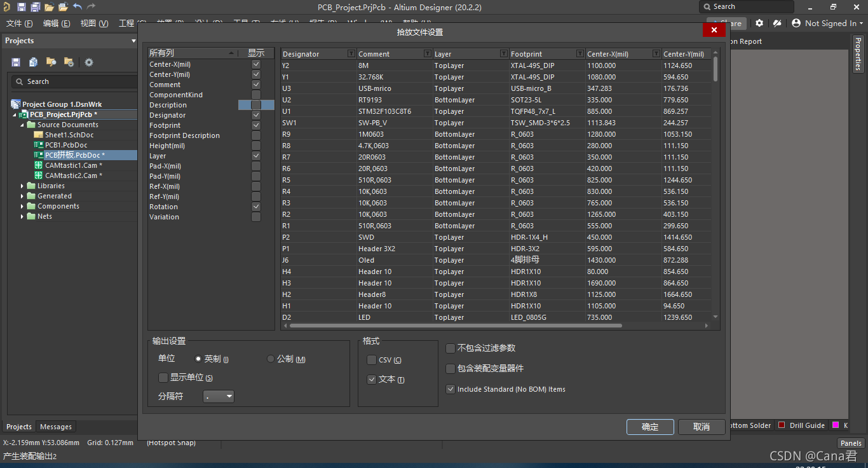Image resolution: width=868 pixels, height=468 pixels.
Task: Click the Projects panel open folder icon
Action: (51, 62)
